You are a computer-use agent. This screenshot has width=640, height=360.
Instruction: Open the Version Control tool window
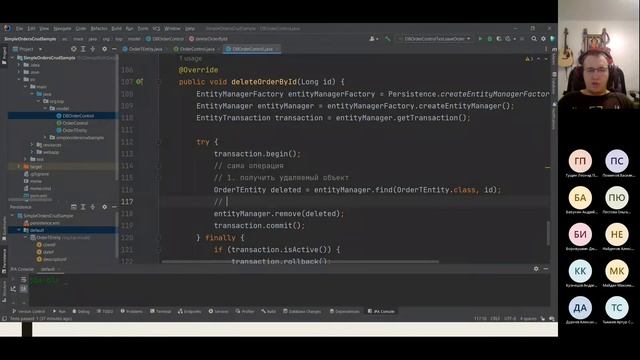[29, 311]
